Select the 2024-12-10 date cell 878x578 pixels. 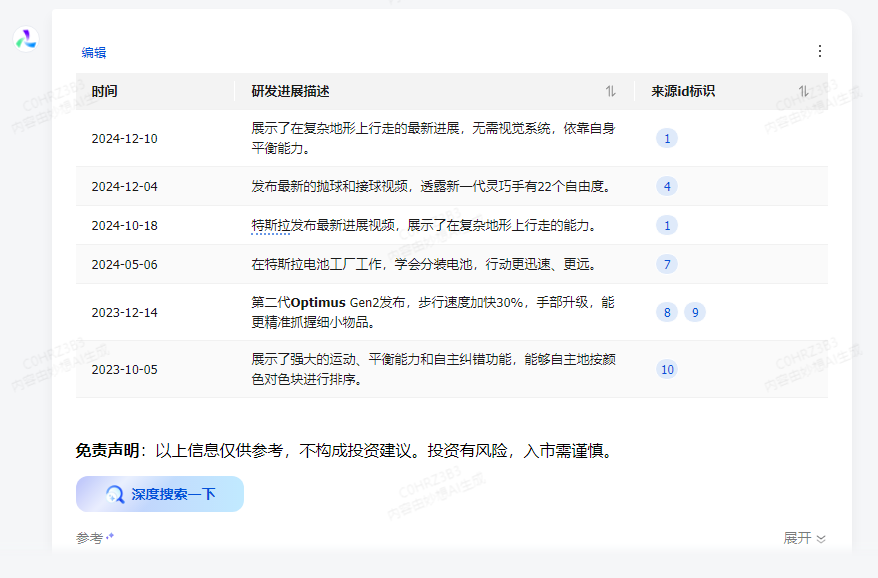[124, 138]
